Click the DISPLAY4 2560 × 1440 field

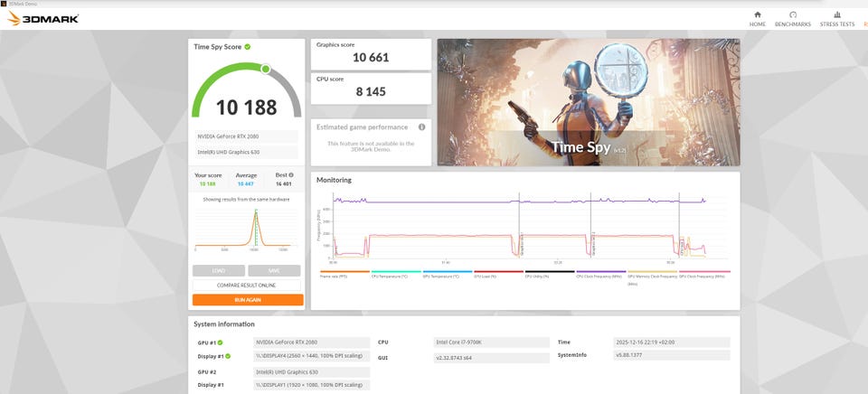pyautogui.click(x=312, y=356)
